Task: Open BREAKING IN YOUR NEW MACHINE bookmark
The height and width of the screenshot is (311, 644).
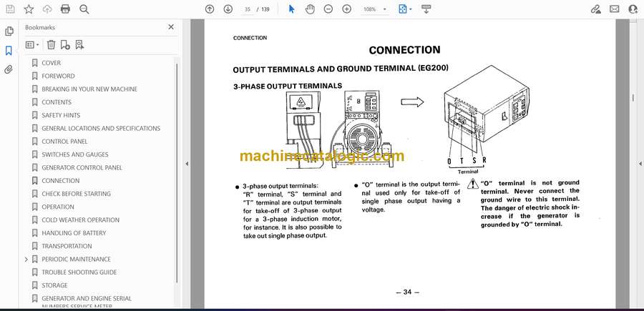Action: 89,89
